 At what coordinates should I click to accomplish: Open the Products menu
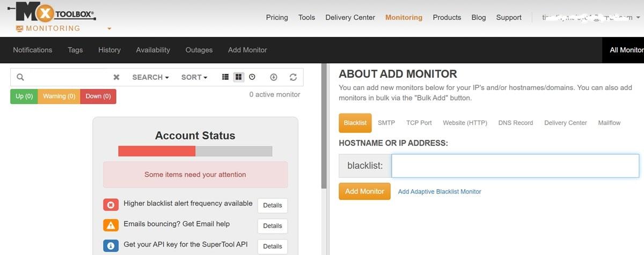click(447, 17)
